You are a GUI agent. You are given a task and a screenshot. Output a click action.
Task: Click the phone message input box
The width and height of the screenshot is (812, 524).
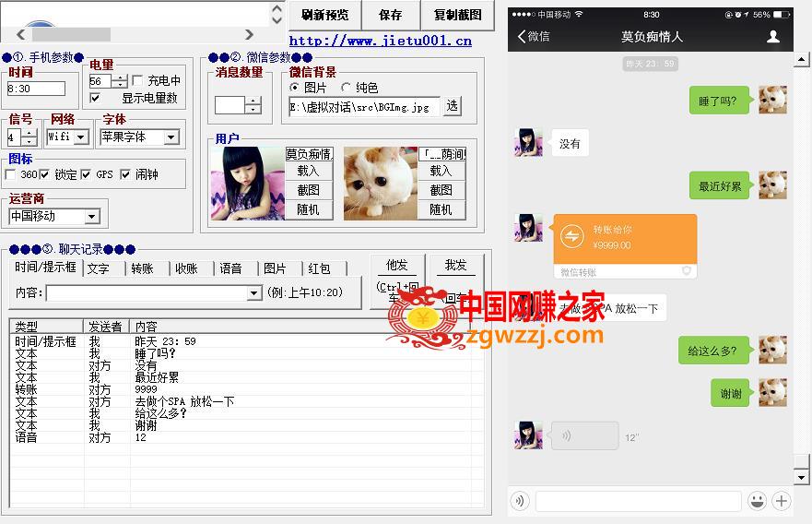click(638, 501)
